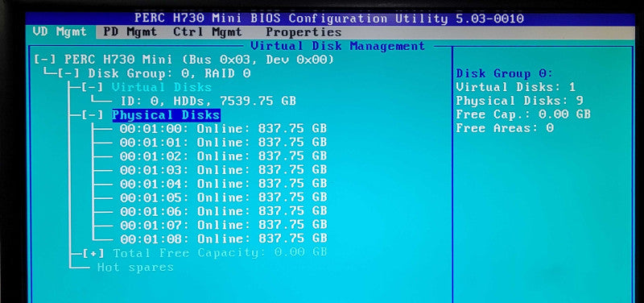Select PERC H730 Mini (Bus 0x03, Dev 0x00)
The width and height of the screenshot is (644, 303).
[199, 60]
